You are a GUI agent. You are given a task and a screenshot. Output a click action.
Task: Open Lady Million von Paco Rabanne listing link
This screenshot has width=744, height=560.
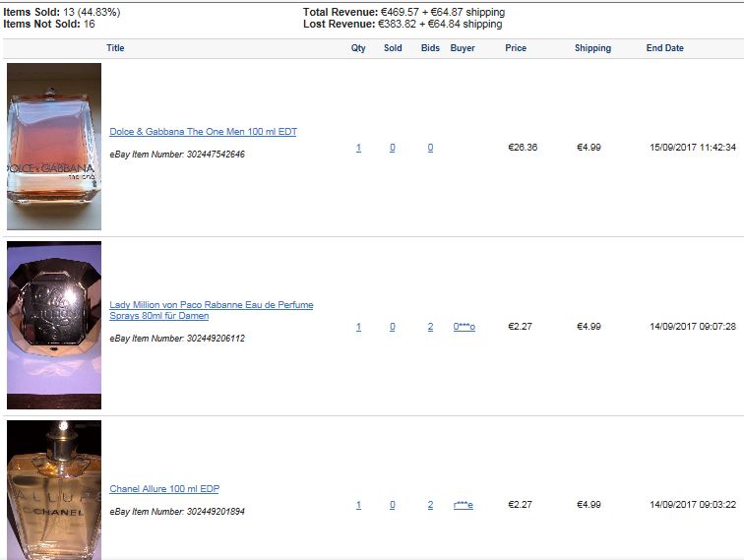coord(212,310)
